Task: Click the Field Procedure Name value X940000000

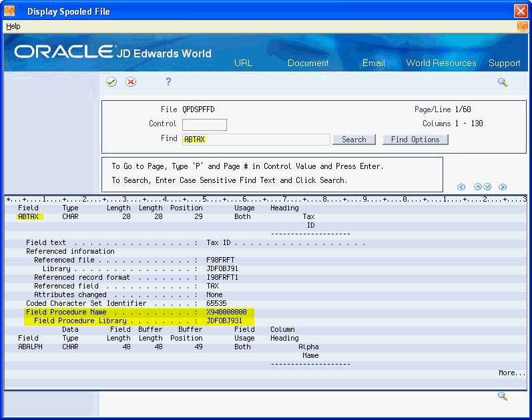Action: [x=226, y=312]
